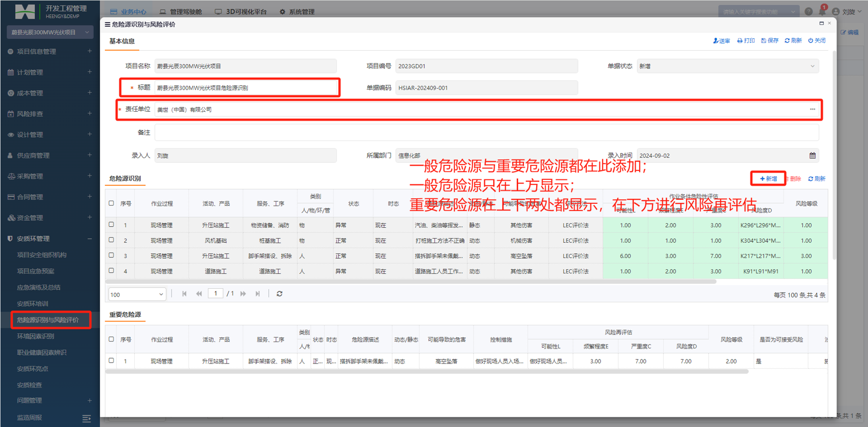Check the 重要危险源 row 1 checkbox

(111, 361)
